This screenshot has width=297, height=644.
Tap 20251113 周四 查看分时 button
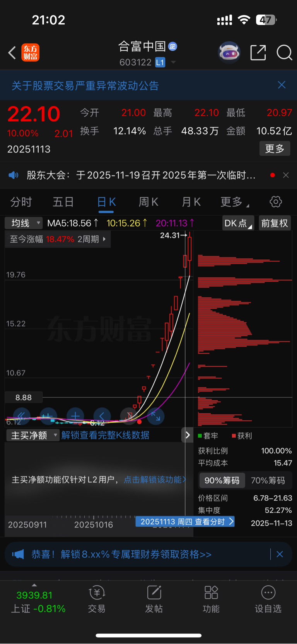186,522
